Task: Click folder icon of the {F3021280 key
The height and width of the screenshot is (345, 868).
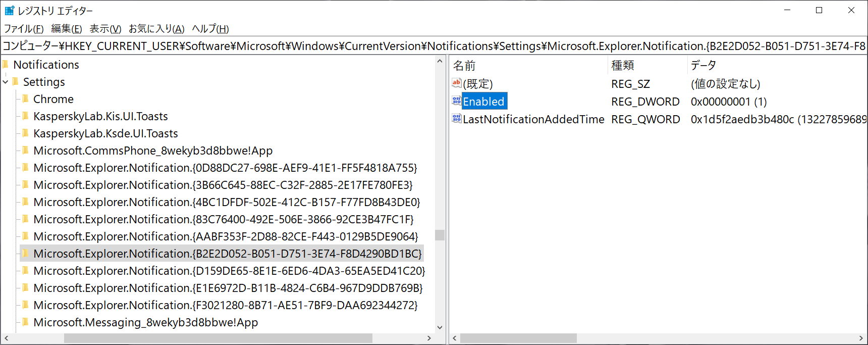Action: 25,305
